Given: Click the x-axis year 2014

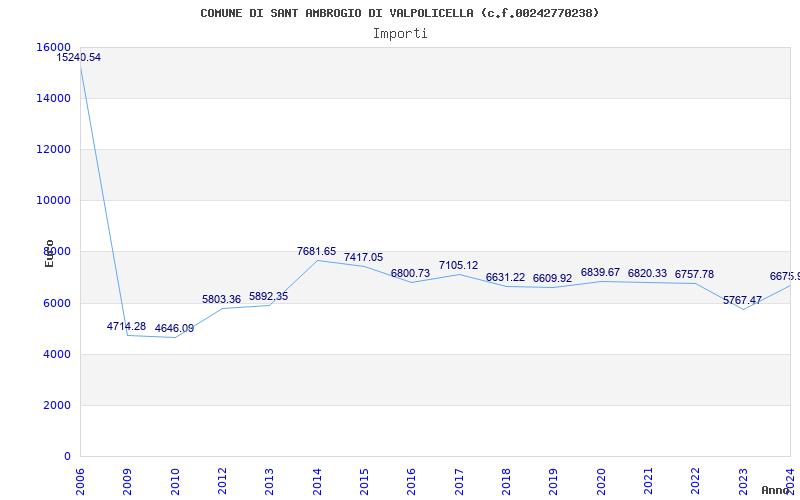Looking at the screenshot, I should pos(317,481).
